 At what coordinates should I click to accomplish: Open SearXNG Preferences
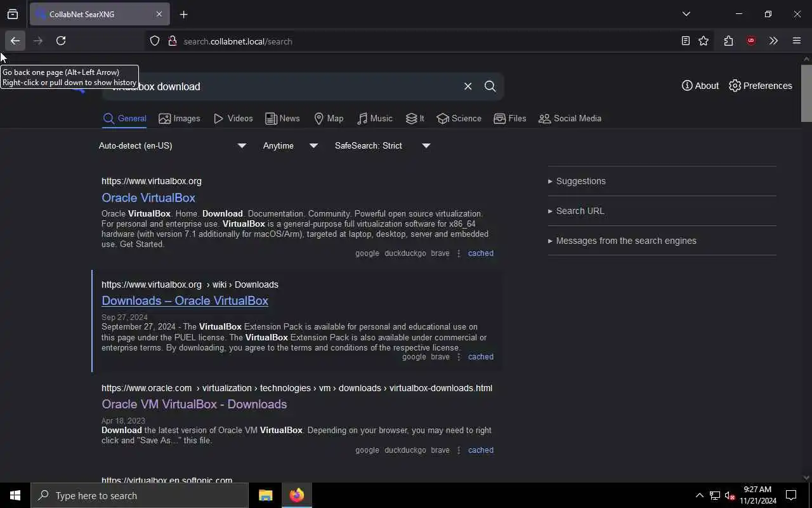[x=761, y=86]
